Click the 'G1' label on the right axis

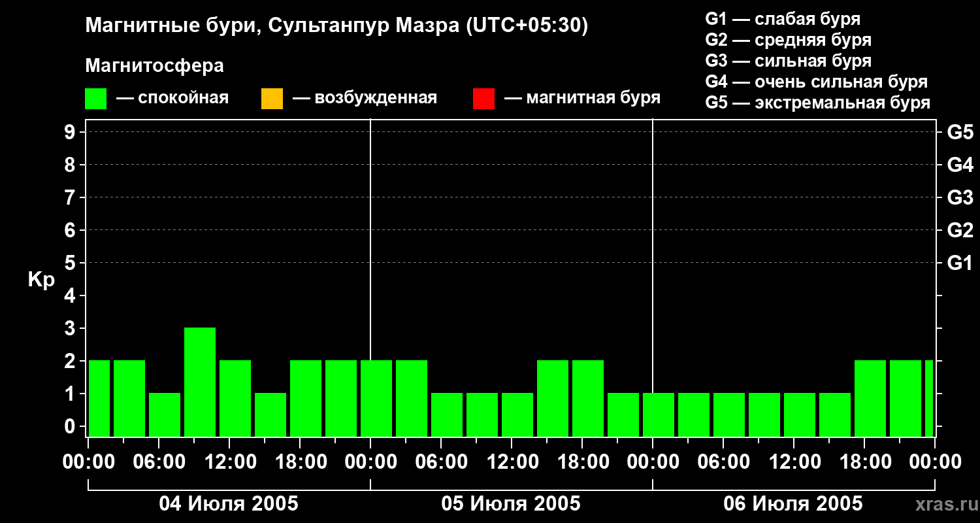[x=960, y=263]
